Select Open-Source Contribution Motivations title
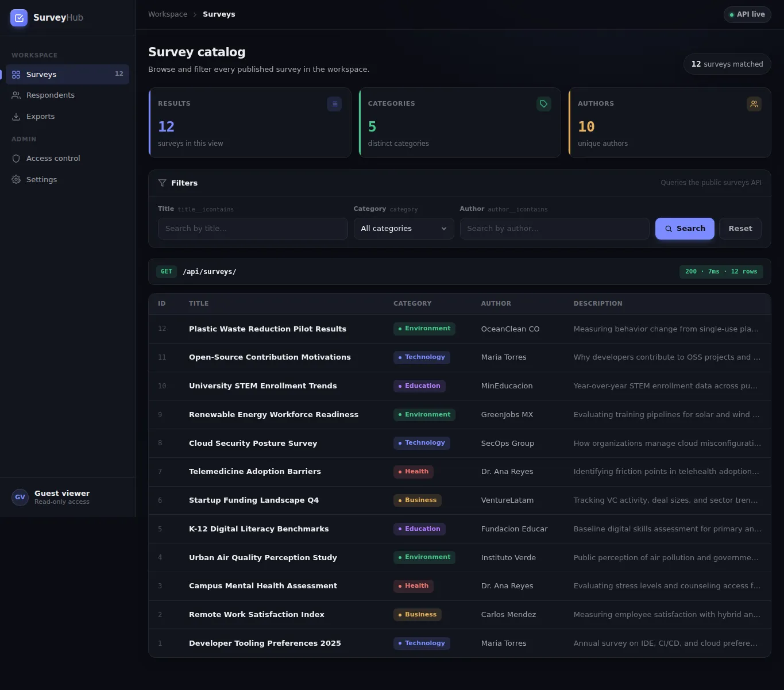The width and height of the screenshot is (784, 690). [270, 357]
